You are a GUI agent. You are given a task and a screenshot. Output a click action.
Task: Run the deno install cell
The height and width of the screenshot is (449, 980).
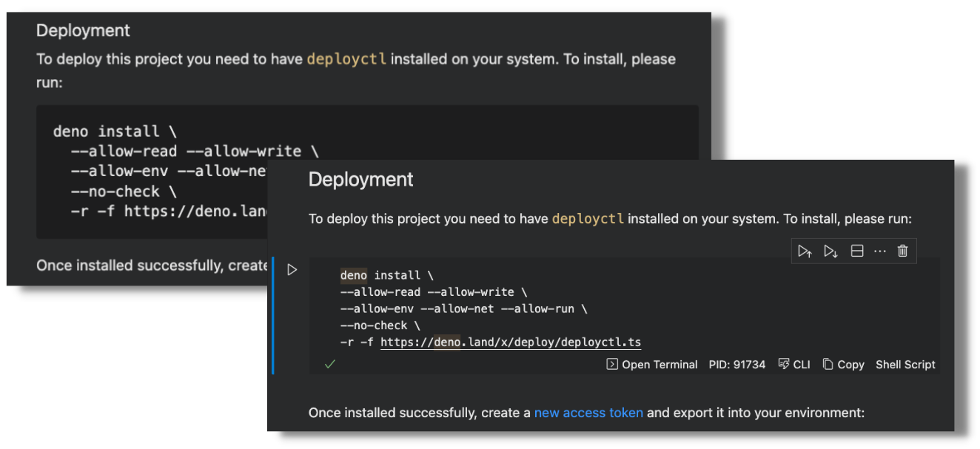pyautogui.click(x=292, y=269)
